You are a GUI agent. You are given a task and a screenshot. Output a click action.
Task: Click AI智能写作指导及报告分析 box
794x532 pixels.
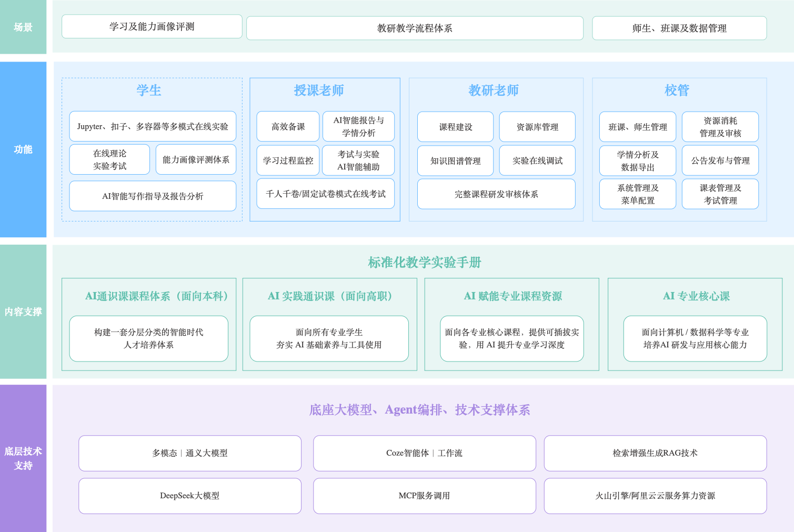click(153, 196)
